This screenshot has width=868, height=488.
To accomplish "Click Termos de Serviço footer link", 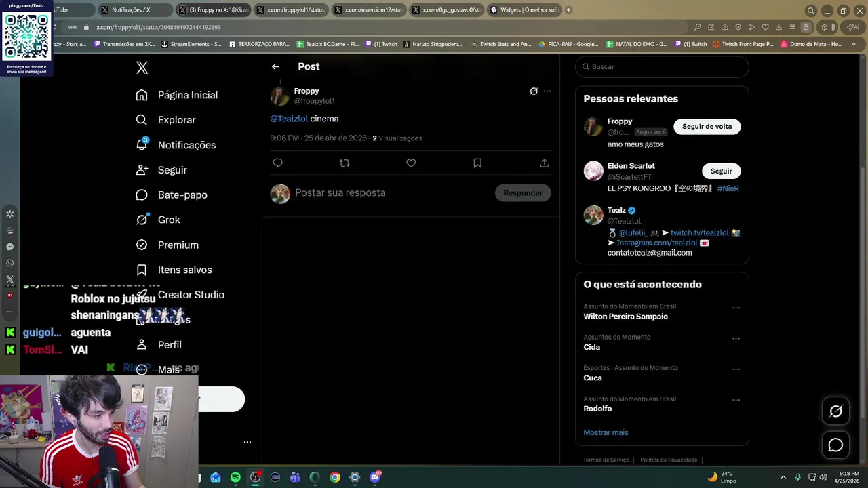I will pos(606,460).
